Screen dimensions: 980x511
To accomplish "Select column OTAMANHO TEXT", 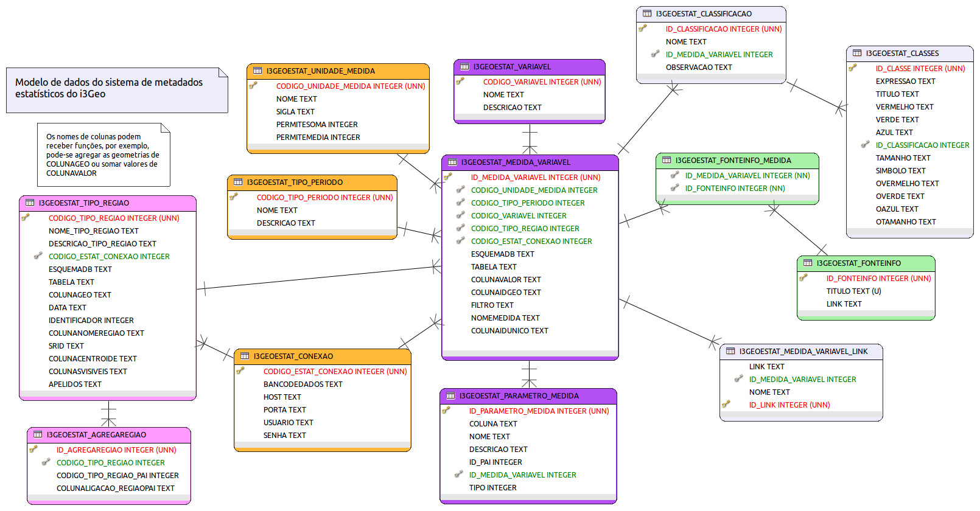I will [906, 222].
